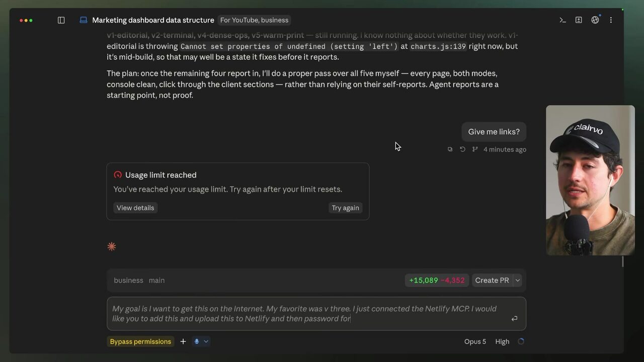Click the laptop icon beside the session title
The image size is (644, 362).
(84, 20)
